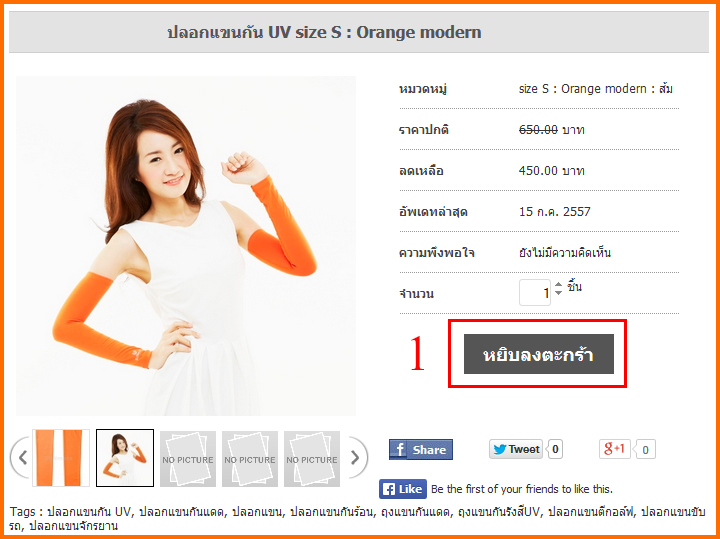This screenshot has width=720, height=539.
Task: Open the ปลอกแขนกันแดด tag link
Action: tap(181, 511)
